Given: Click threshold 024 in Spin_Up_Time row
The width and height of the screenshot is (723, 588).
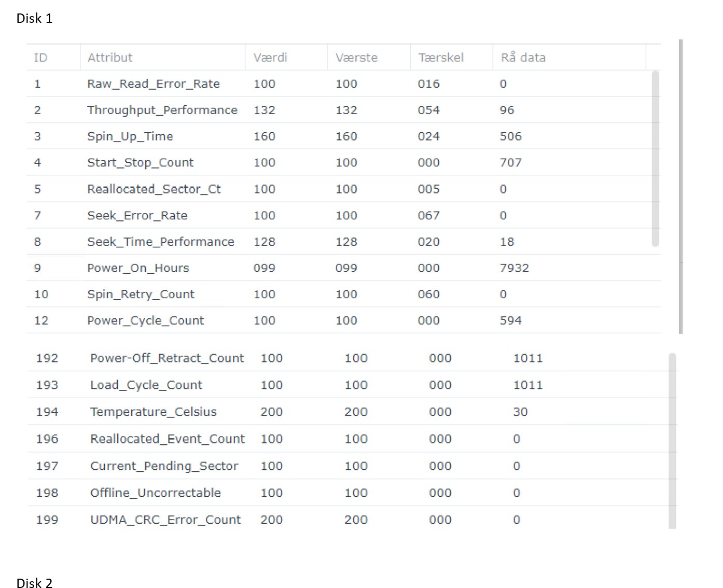Looking at the screenshot, I should pyautogui.click(x=429, y=136).
